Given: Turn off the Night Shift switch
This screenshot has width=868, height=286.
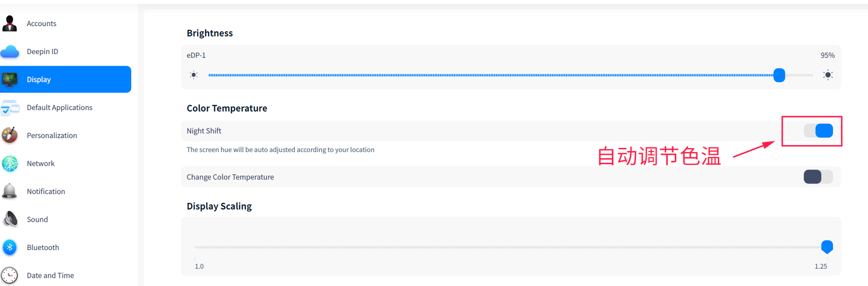Looking at the screenshot, I should pyautogui.click(x=818, y=131).
